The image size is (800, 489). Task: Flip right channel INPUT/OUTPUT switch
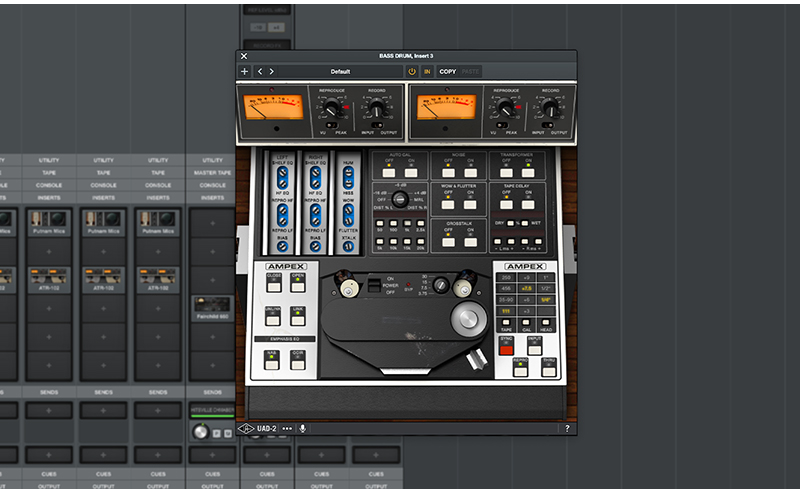[547, 125]
